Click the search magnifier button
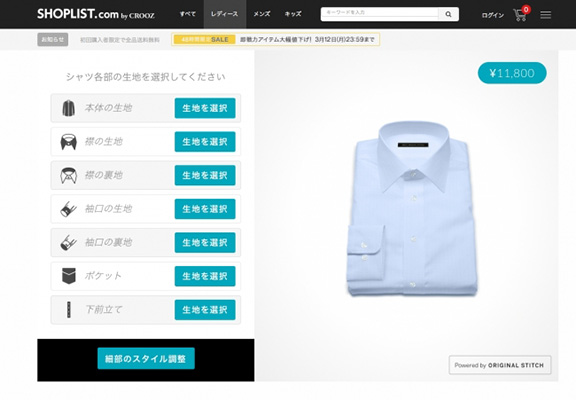 point(449,14)
